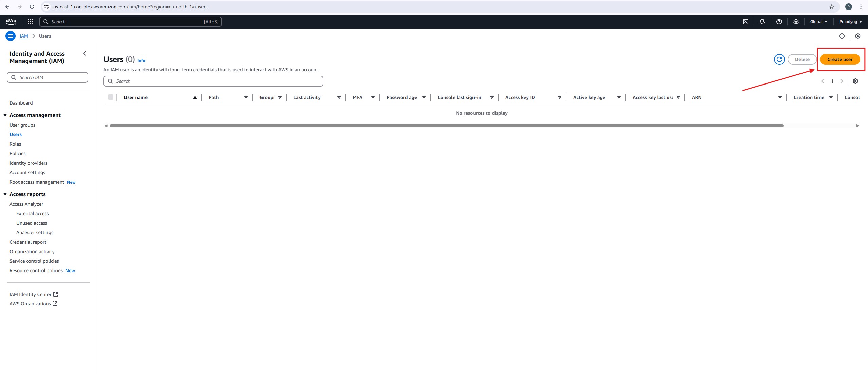Click the Create user button
The width and height of the screenshot is (868, 374).
click(840, 59)
